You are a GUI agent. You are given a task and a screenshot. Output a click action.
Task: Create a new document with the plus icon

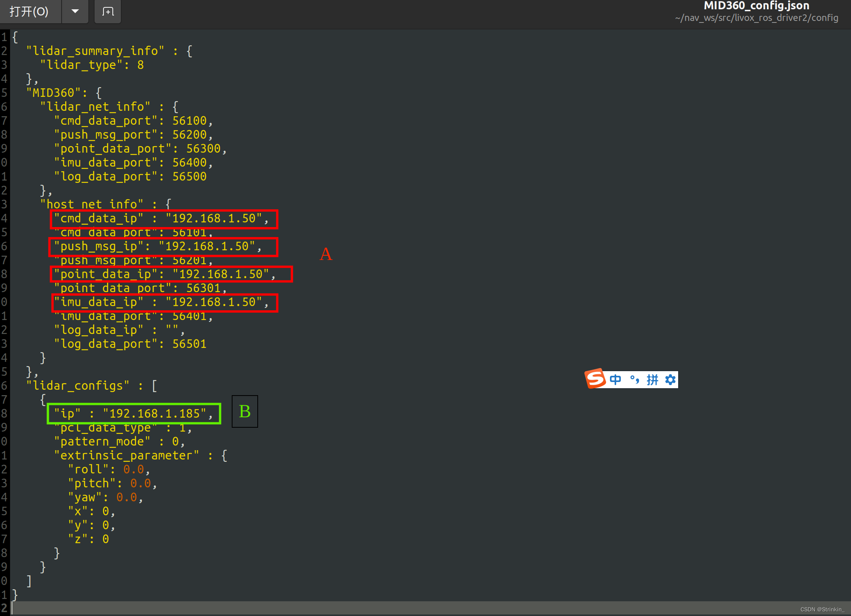108,12
